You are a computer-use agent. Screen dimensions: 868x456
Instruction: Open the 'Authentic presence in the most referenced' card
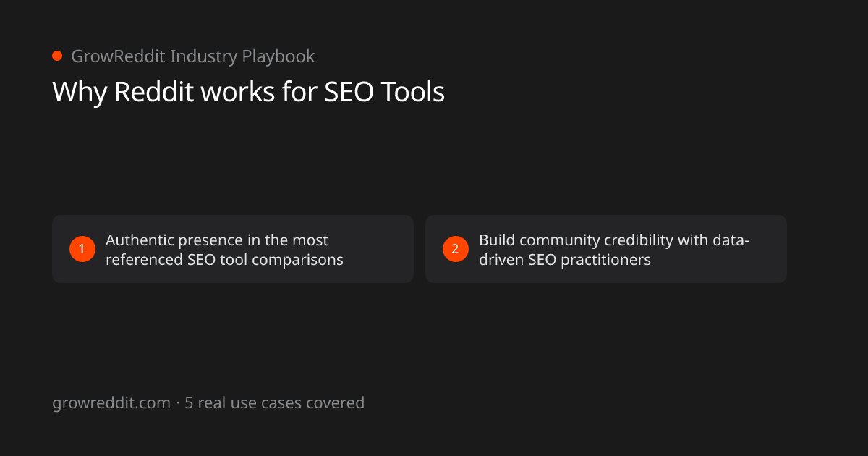point(233,249)
